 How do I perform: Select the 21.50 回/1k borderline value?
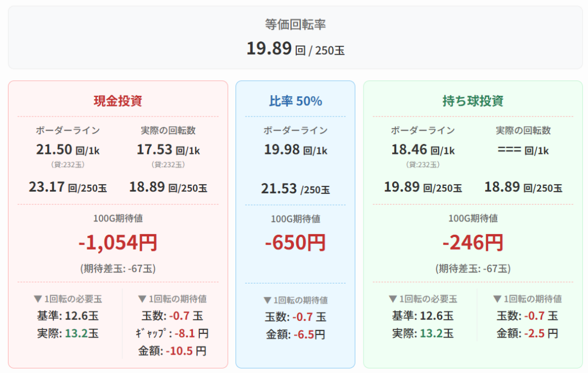point(68,150)
